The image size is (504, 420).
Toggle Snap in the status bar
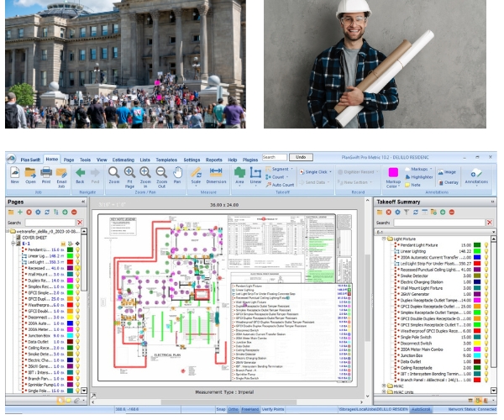click(x=222, y=409)
